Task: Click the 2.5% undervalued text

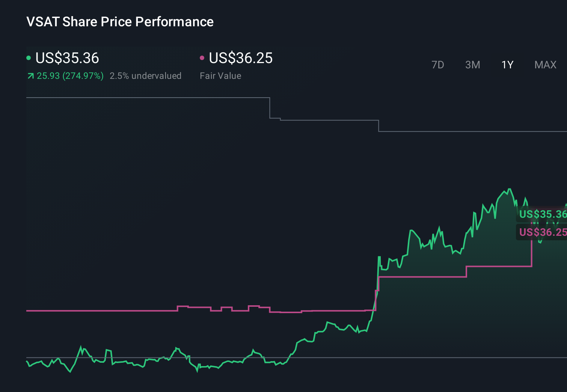Action: coord(145,76)
